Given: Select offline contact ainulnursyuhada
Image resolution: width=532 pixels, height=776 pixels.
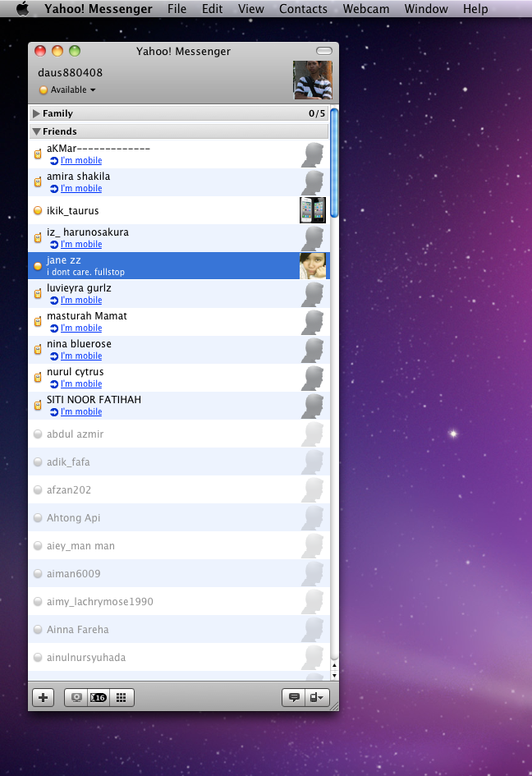Looking at the screenshot, I should 179,657.
